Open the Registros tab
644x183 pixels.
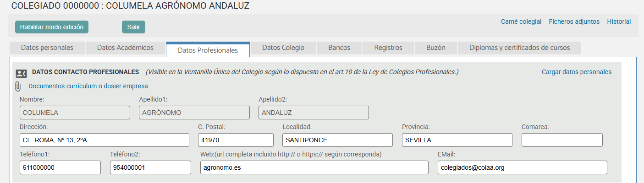click(388, 48)
